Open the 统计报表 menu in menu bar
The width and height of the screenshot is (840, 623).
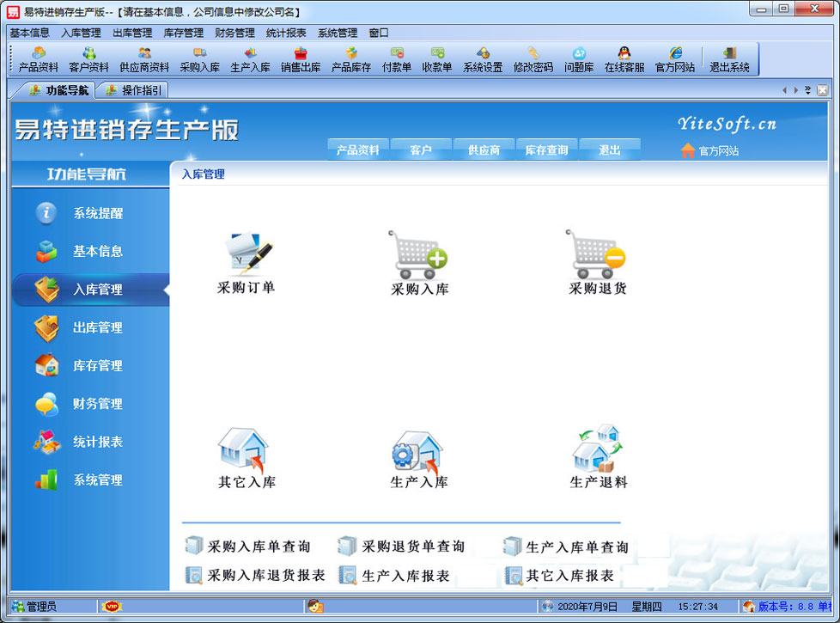[286, 33]
